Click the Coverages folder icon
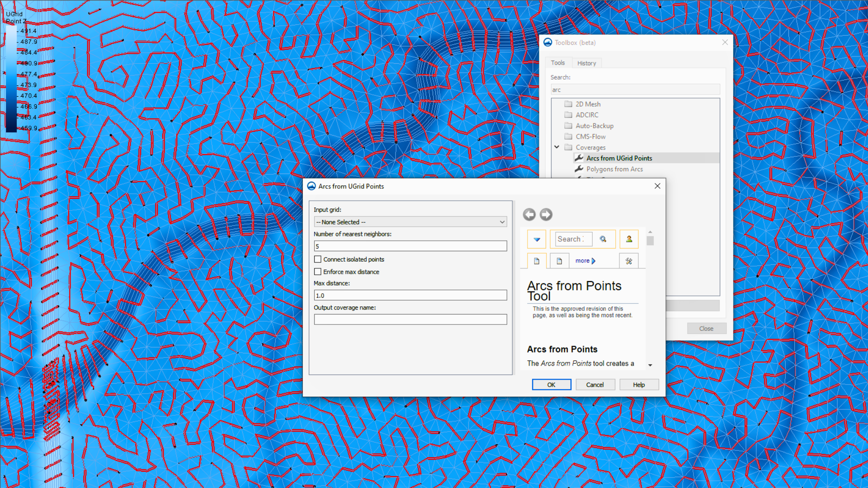This screenshot has height=488, width=868. click(568, 147)
